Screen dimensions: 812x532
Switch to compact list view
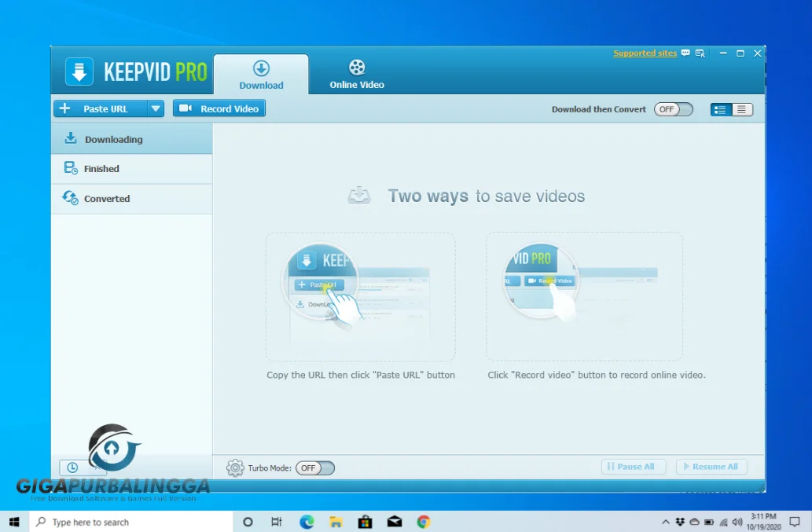743,109
